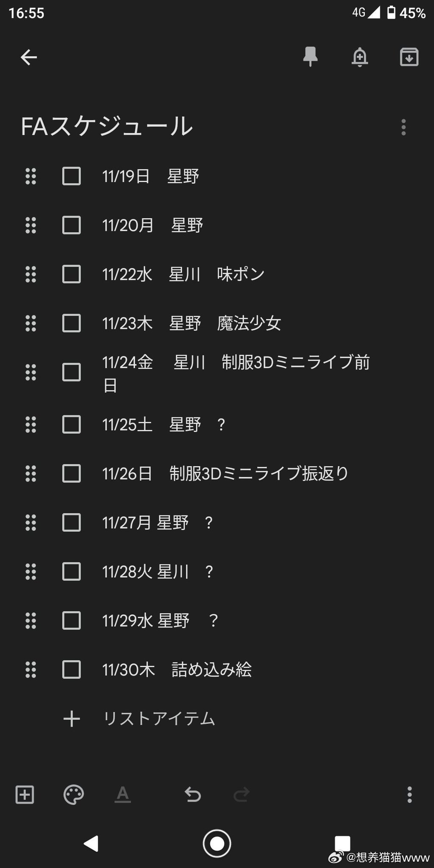Grab the drag handle for 11/20月 星野

click(31, 225)
